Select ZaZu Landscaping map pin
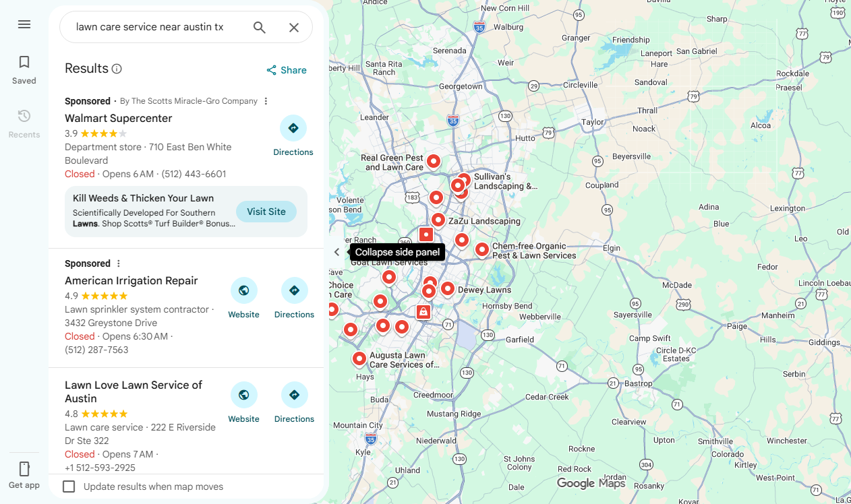The image size is (851, 504). (438, 220)
